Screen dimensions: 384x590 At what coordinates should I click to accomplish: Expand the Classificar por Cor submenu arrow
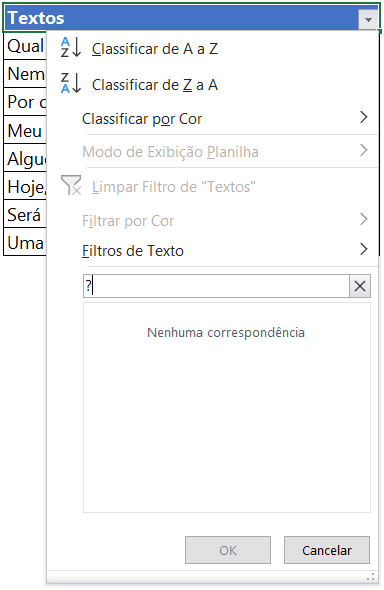point(363,117)
